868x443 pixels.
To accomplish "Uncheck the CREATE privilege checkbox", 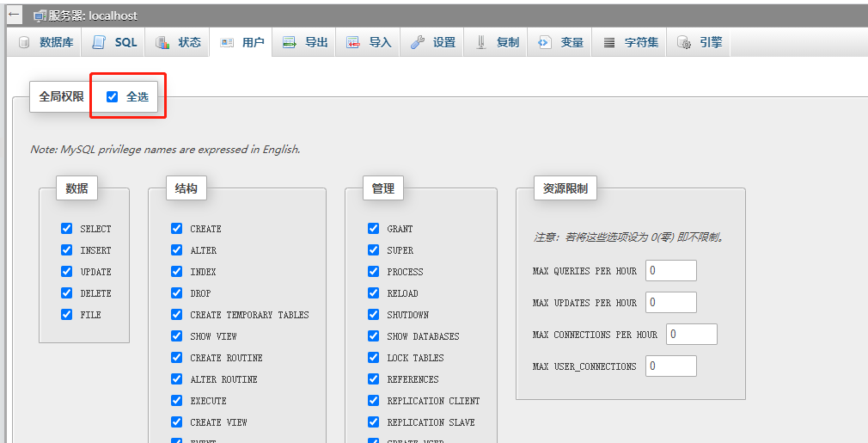I will click(x=176, y=228).
